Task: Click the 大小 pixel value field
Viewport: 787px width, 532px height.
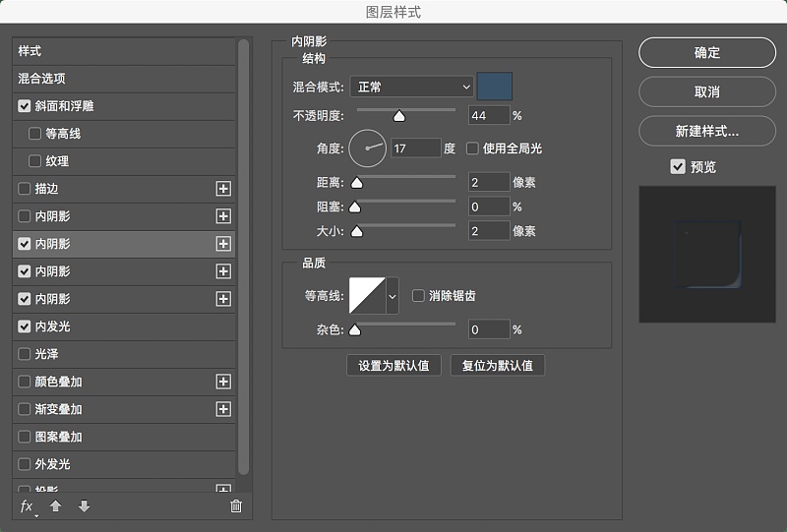Action: pos(489,231)
